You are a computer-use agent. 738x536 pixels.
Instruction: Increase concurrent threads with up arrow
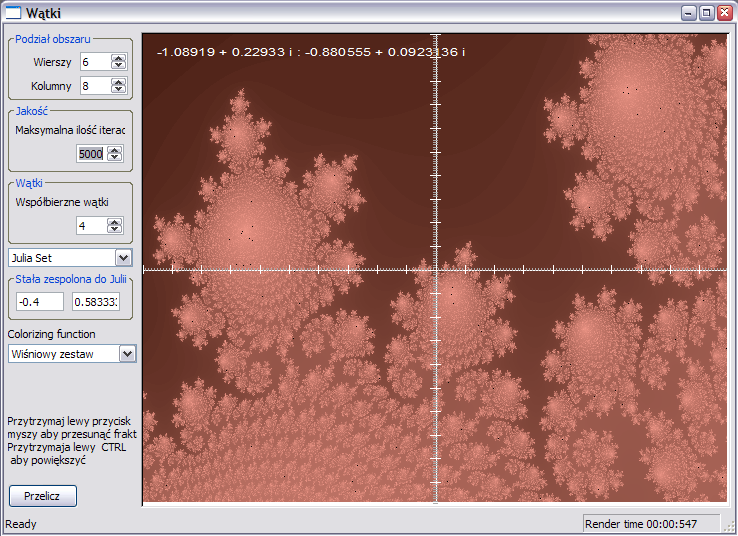click(114, 222)
